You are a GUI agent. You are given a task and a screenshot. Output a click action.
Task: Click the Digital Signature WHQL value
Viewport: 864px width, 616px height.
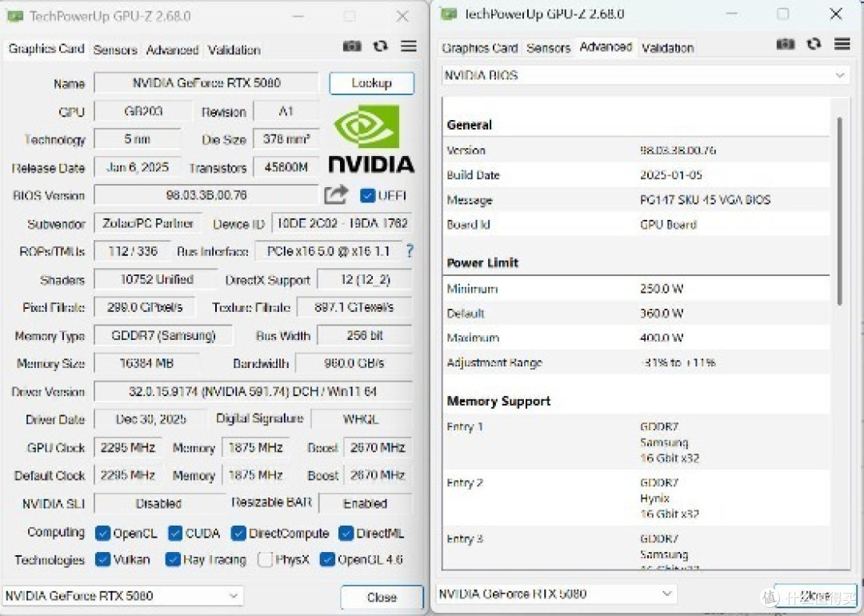point(361,418)
